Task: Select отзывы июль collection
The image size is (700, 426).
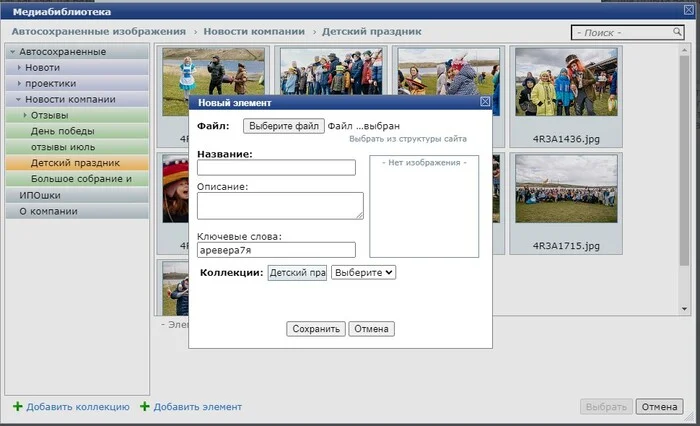Action: [x=77, y=147]
